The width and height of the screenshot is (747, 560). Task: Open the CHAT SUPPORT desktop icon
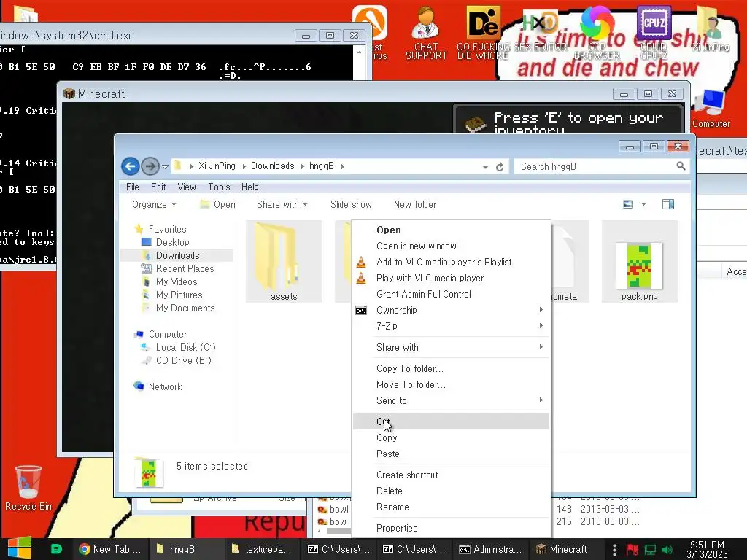pos(426,34)
